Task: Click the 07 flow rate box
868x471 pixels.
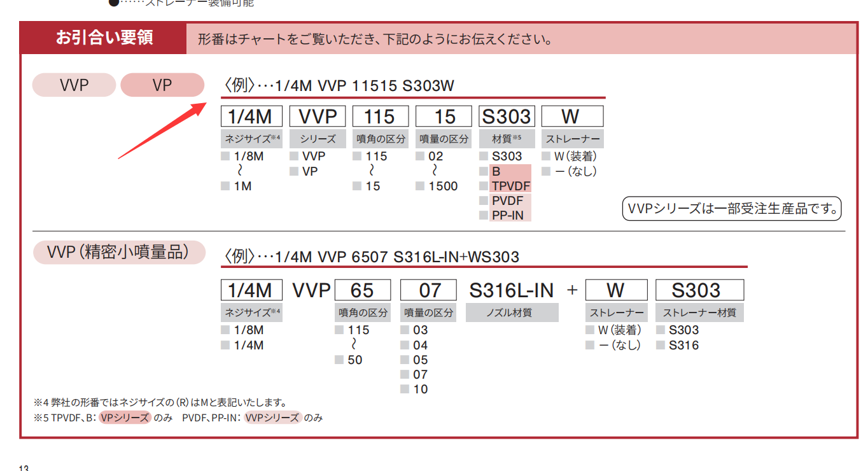Action: pos(428,290)
